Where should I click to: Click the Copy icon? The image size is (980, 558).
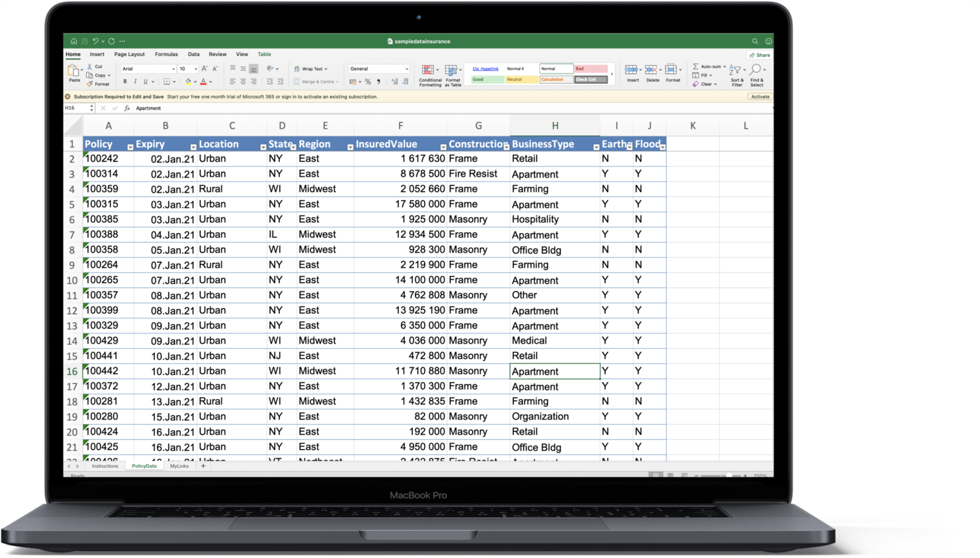[90, 75]
